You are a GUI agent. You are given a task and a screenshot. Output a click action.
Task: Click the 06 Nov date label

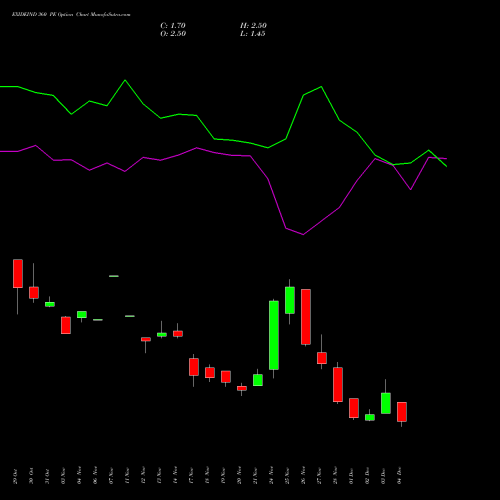95,476
